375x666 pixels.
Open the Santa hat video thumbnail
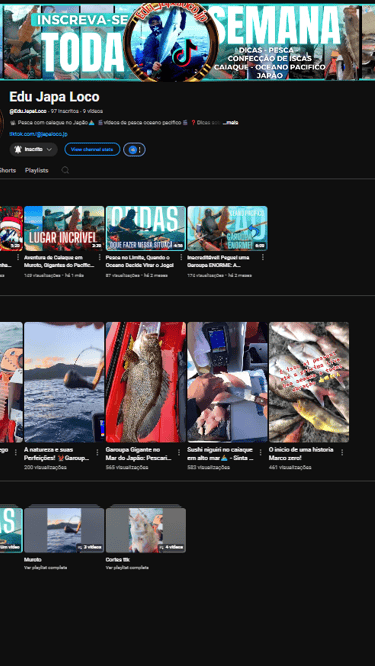[x=11, y=229]
